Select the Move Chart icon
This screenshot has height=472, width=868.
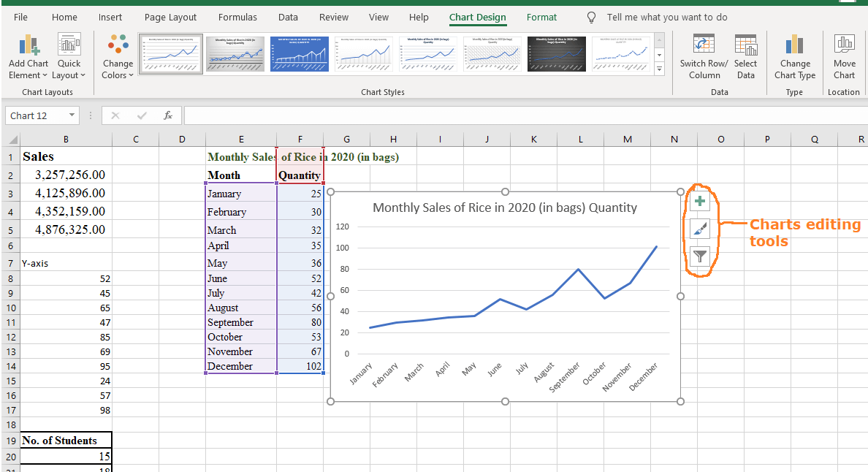845,56
